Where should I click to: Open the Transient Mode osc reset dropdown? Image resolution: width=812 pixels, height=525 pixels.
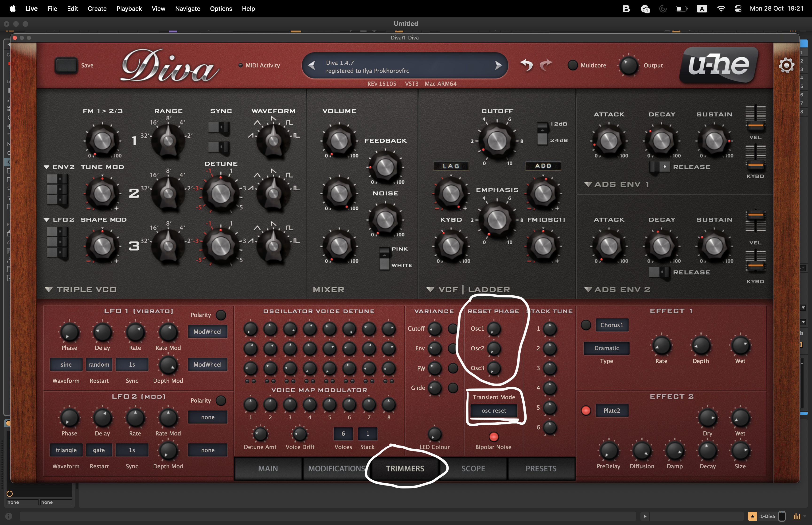click(x=493, y=411)
